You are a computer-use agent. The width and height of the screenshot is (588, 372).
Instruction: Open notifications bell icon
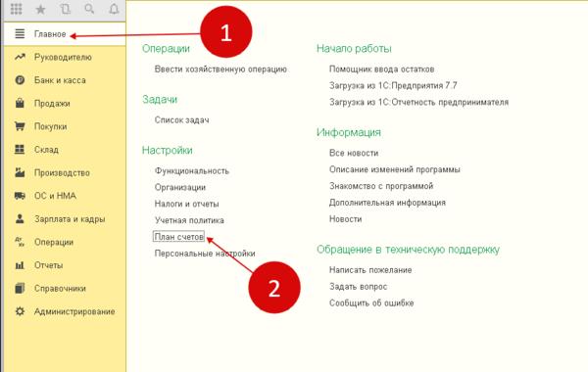coord(114,9)
